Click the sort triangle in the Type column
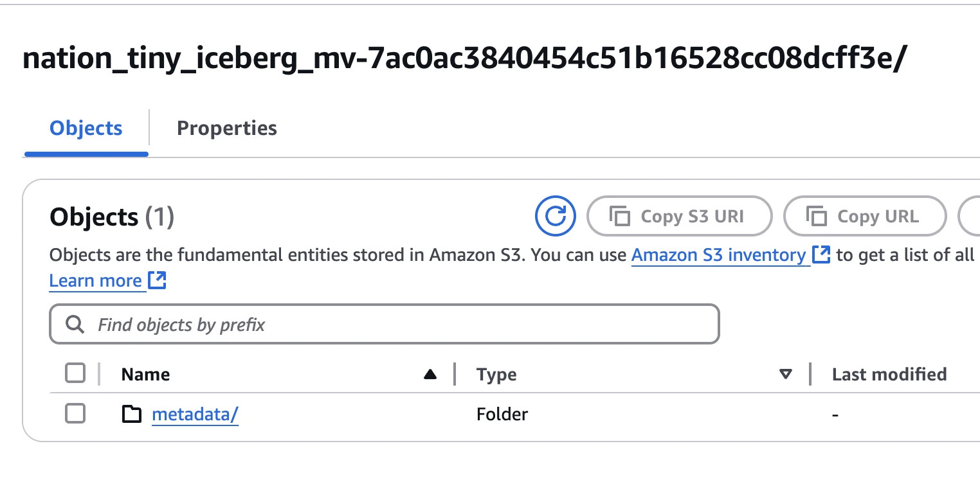The height and width of the screenshot is (482, 980). pyautogui.click(x=785, y=375)
